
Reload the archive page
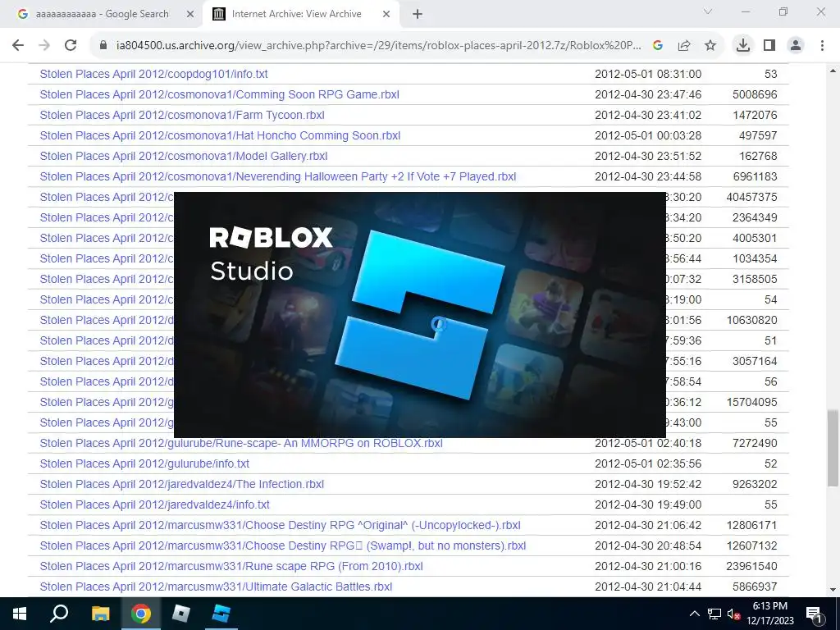pyautogui.click(x=71, y=46)
